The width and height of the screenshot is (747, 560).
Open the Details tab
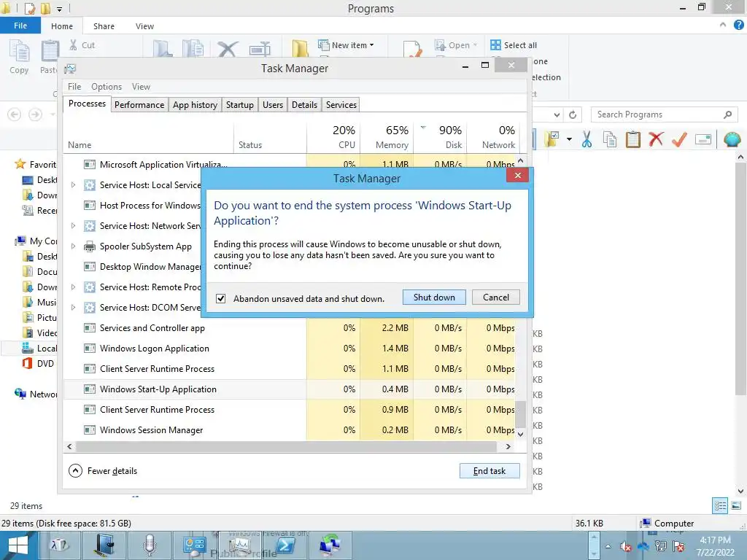coord(304,105)
